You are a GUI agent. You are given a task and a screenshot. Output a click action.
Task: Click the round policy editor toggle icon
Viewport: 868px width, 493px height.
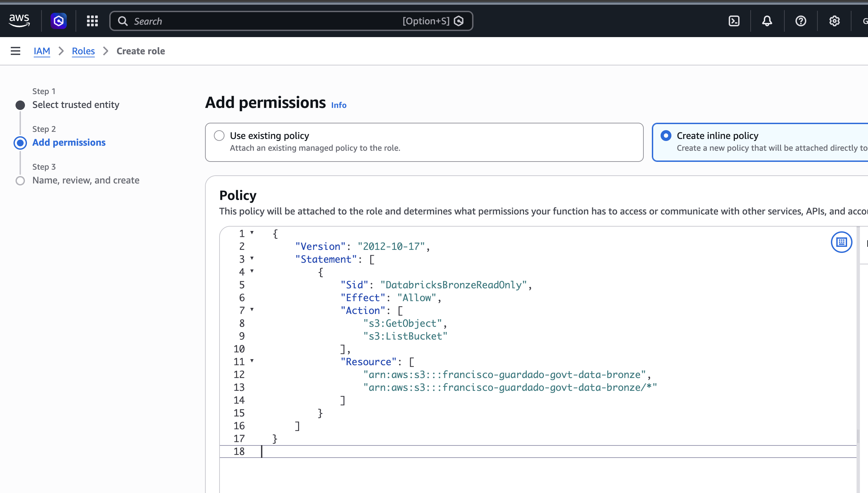[841, 242]
